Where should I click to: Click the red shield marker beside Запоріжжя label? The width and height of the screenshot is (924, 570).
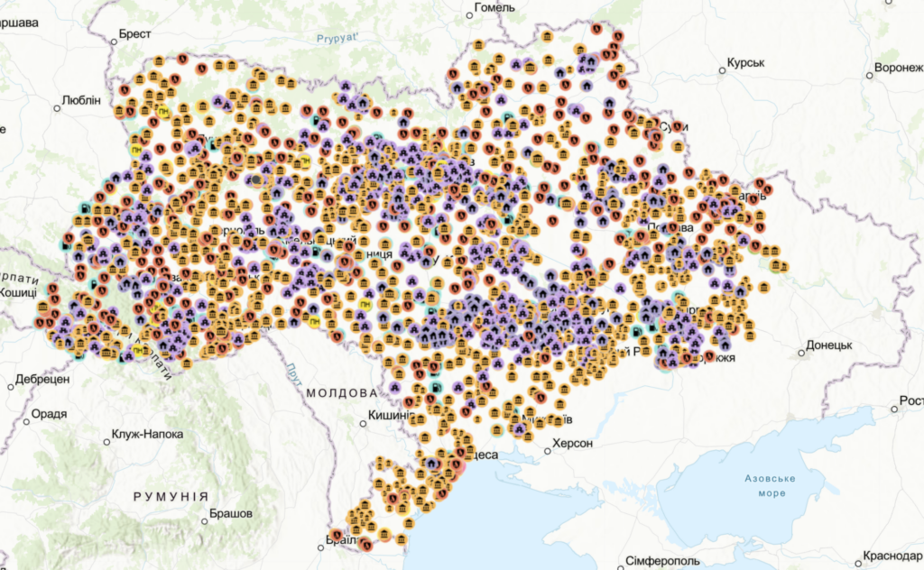(x=709, y=356)
